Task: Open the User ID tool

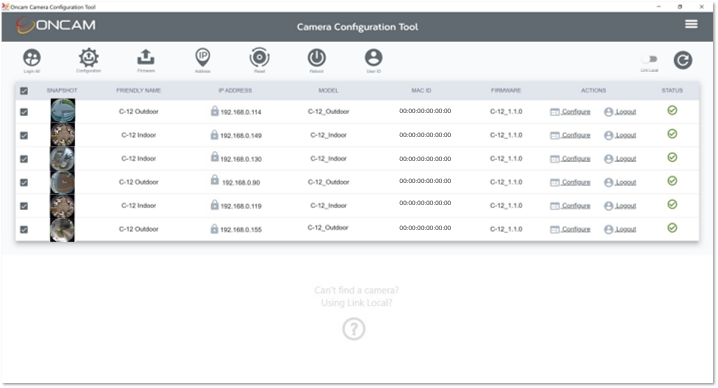Action: pos(373,58)
